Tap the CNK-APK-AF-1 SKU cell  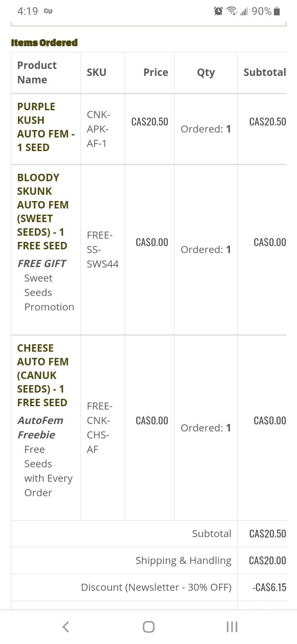99,129
